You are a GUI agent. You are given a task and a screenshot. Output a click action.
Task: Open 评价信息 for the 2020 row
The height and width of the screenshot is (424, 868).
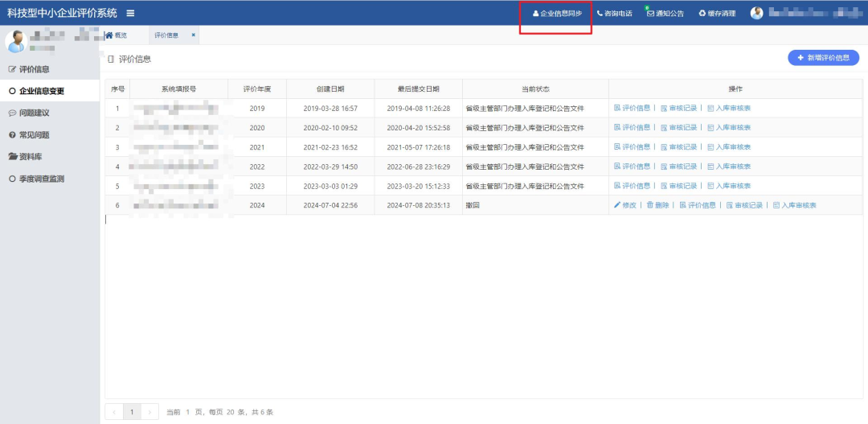point(633,127)
